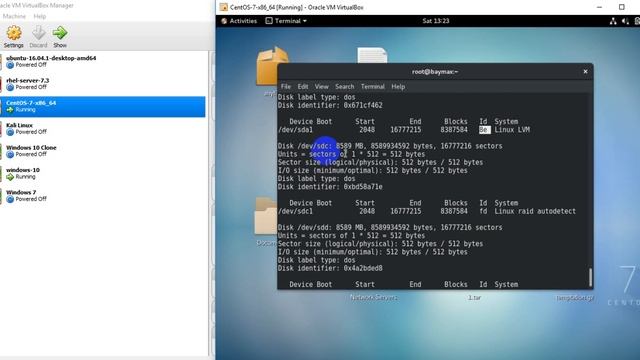Screen dimensions: 640x360
Task: Open Settings in VirtualBox Manager toolbar
Action: (x=13, y=36)
